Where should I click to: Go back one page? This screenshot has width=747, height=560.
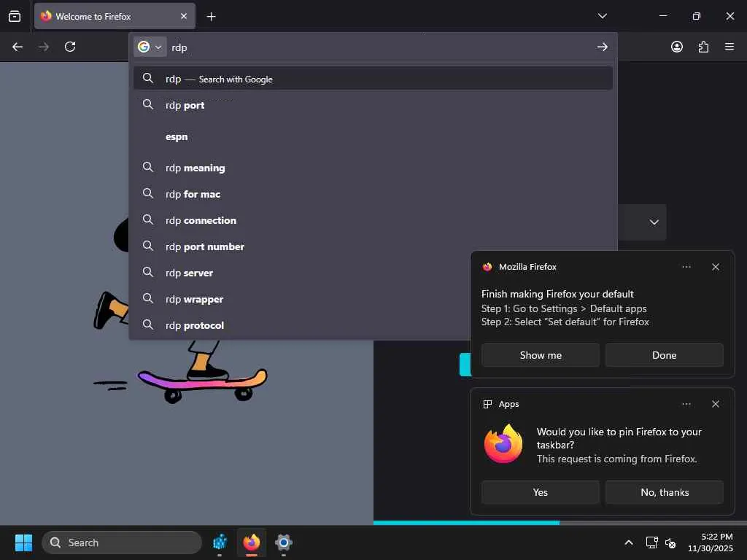18,47
